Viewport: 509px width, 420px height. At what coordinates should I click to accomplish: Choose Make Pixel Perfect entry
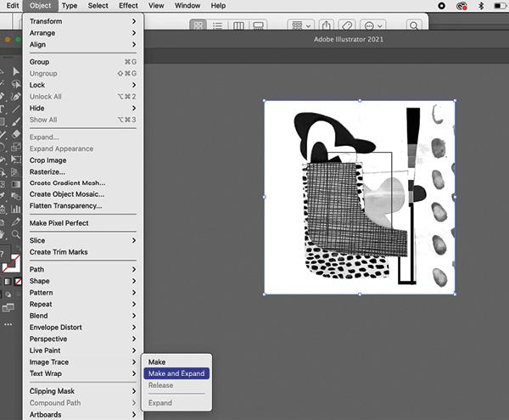coord(83,223)
